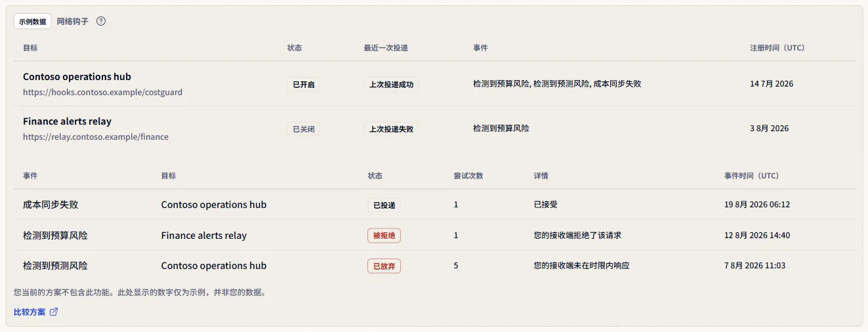Click the URL https://hooks.contoso.example/costguard
This screenshot has width=868, height=332.
tap(102, 93)
